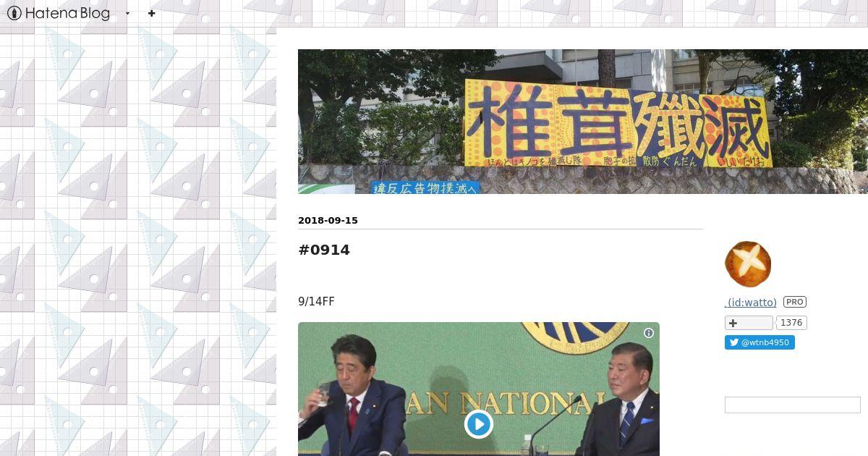
Task: Click the PRO badge
Action: click(795, 302)
